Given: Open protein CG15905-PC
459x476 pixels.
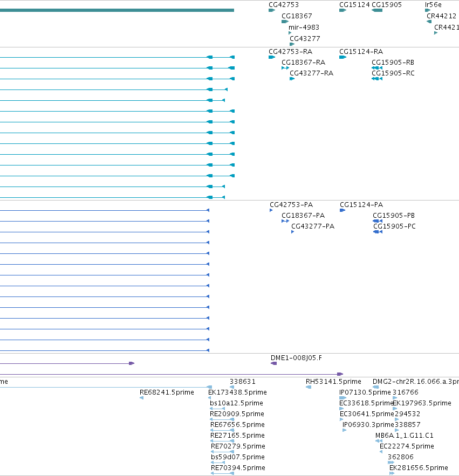Looking at the screenshot, I should (x=394, y=226).
